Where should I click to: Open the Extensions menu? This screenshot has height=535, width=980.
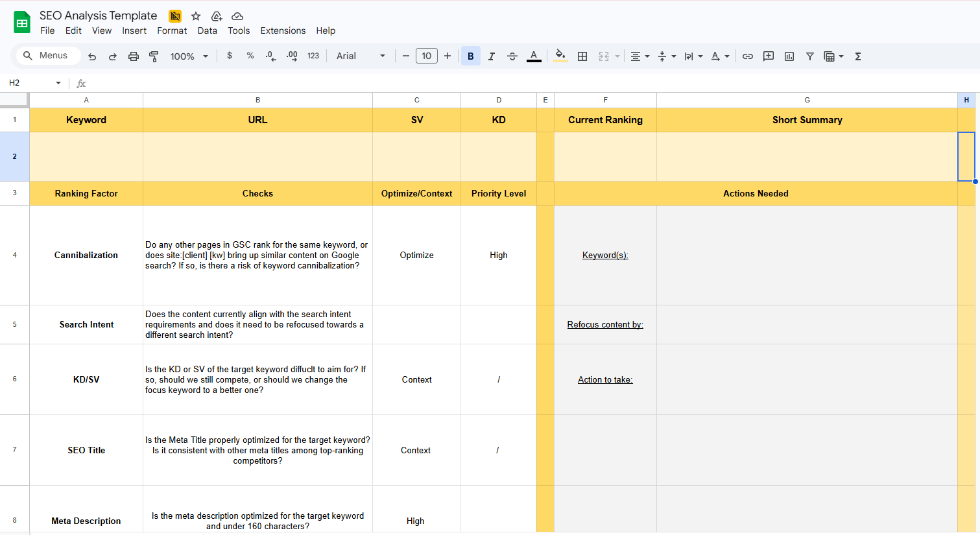coord(283,30)
